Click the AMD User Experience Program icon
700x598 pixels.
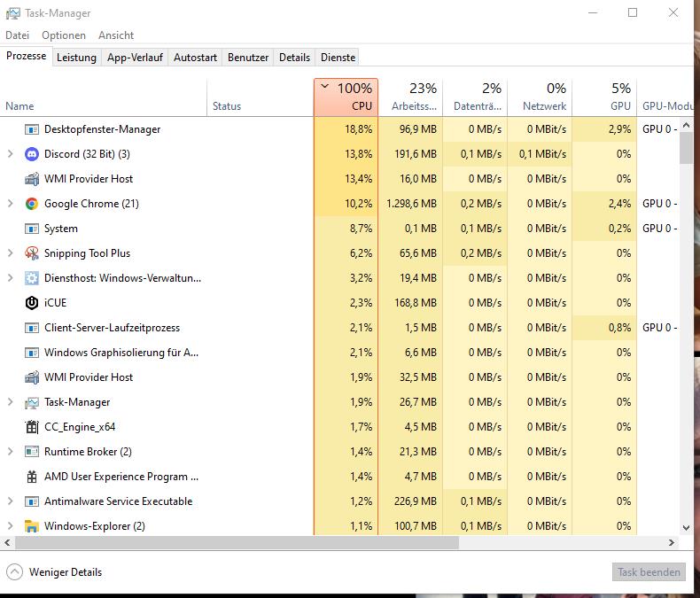pyautogui.click(x=32, y=477)
